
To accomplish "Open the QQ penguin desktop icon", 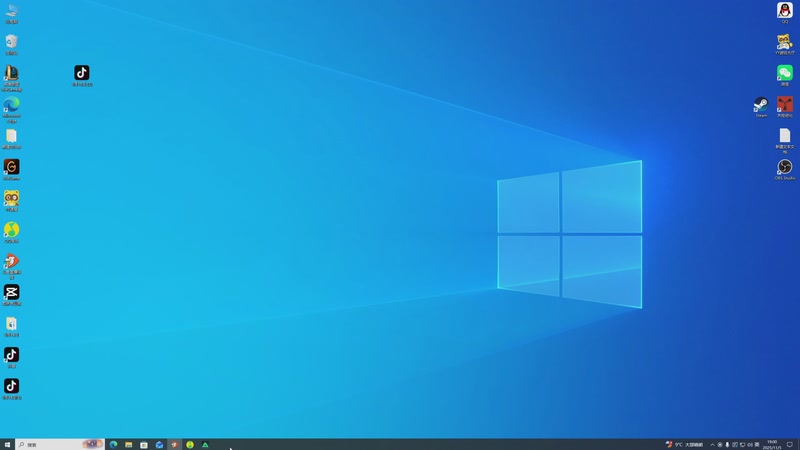I will [784, 12].
